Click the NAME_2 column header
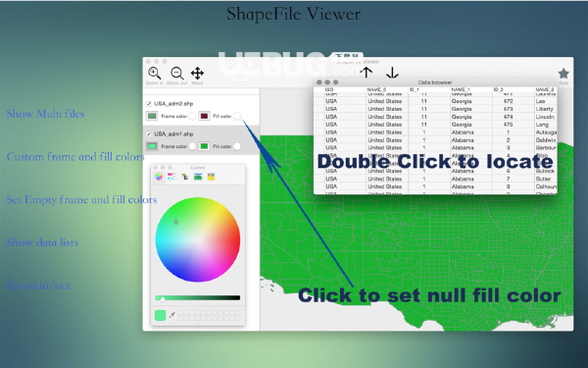The width and height of the screenshot is (588, 368). tap(545, 89)
